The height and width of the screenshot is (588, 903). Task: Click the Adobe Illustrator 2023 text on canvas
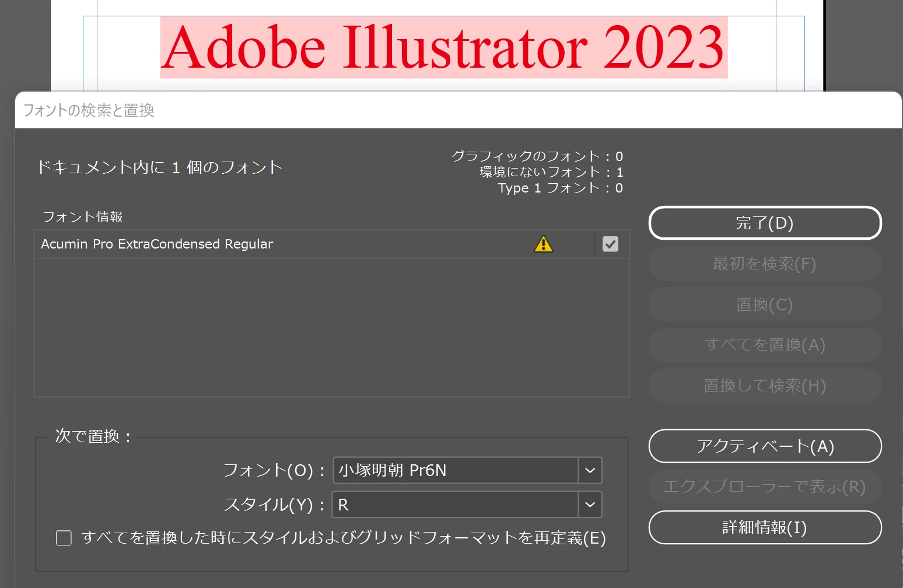click(x=443, y=48)
